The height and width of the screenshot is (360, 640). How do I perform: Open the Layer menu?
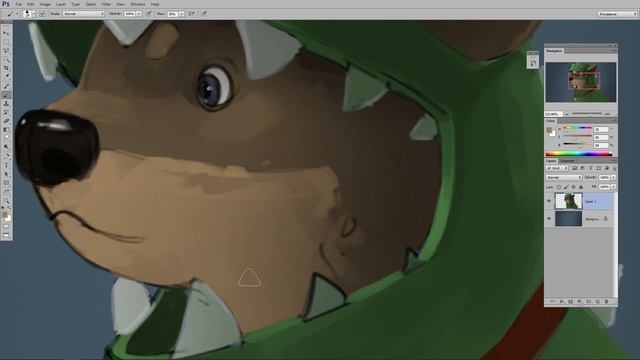[x=60, y=4]
